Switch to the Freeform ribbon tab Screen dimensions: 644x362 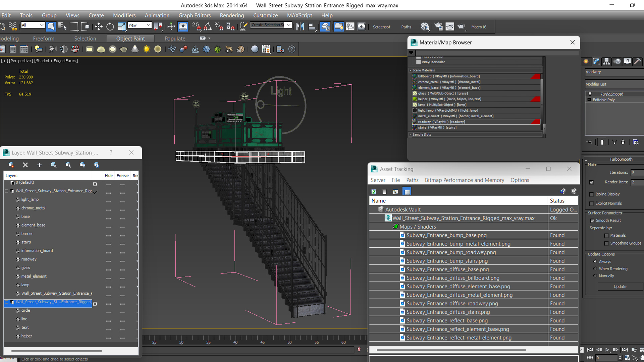[x=43, y=39]
